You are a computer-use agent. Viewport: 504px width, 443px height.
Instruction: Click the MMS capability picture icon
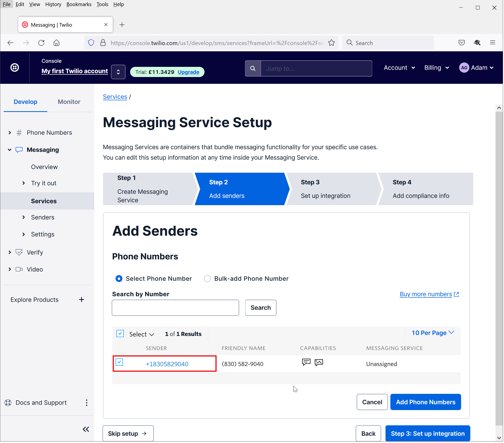319,362
